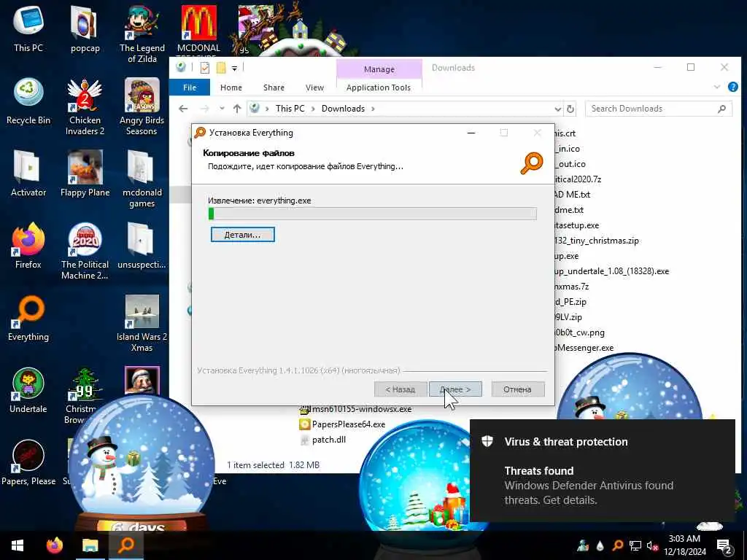Launch Angry Birds Seasons shortcut
This screenshot has width=747, height=560.
click(142, 106)
